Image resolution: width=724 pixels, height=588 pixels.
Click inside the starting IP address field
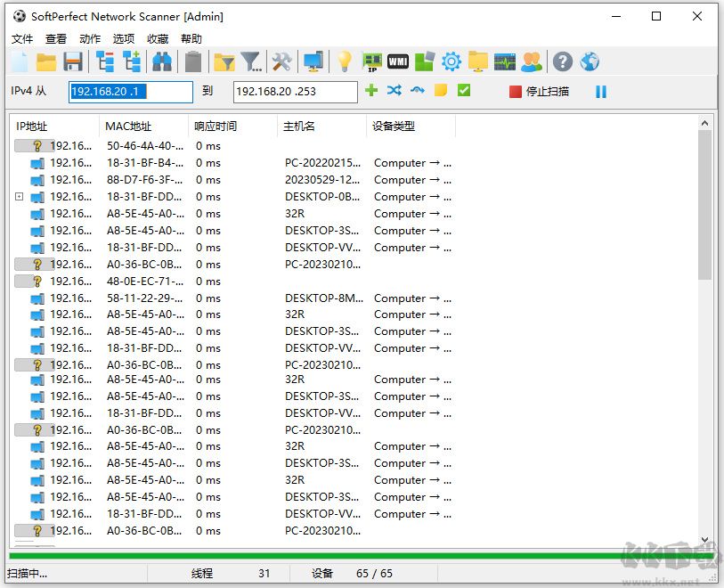pyautogui.click(x=129, y=91)
